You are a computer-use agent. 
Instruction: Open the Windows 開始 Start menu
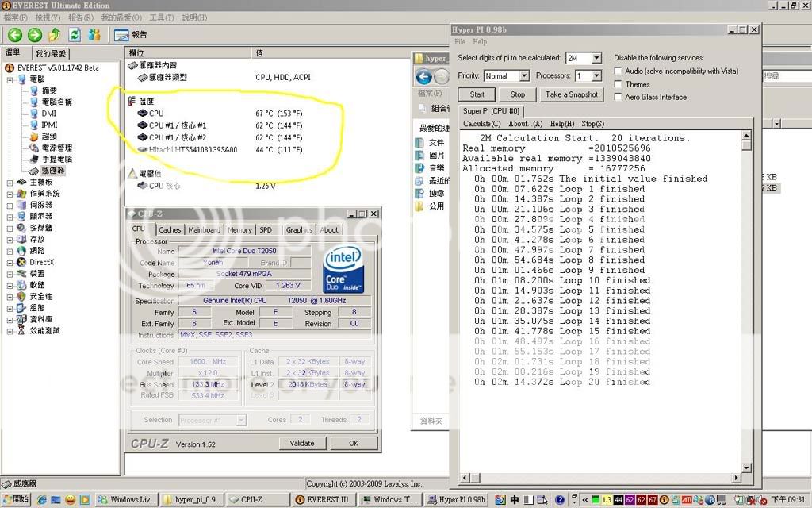click(x=17, y=500)
